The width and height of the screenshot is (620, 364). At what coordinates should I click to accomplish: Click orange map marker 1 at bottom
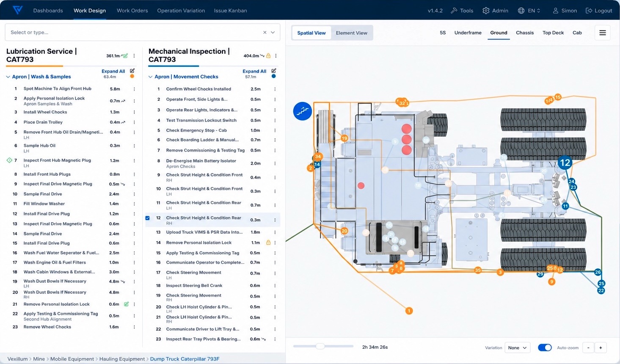tap(409, 311)
